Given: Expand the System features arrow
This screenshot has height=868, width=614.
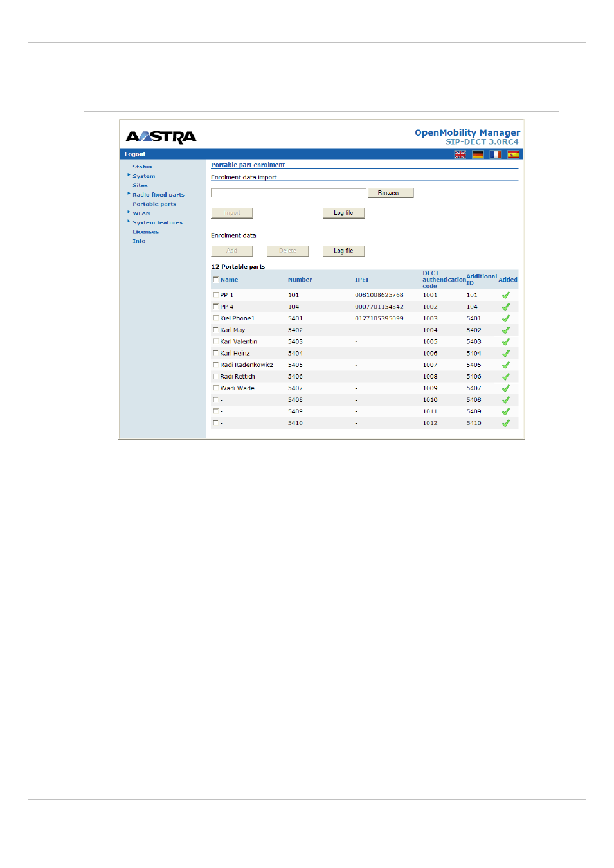Looking at the screenshot, I should 129,221.
